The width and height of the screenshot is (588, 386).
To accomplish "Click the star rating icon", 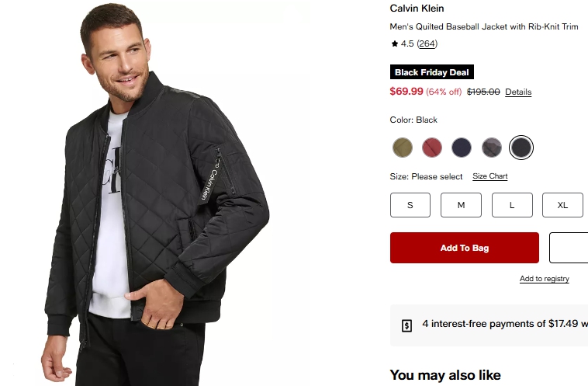I will [x=394, y=43].
